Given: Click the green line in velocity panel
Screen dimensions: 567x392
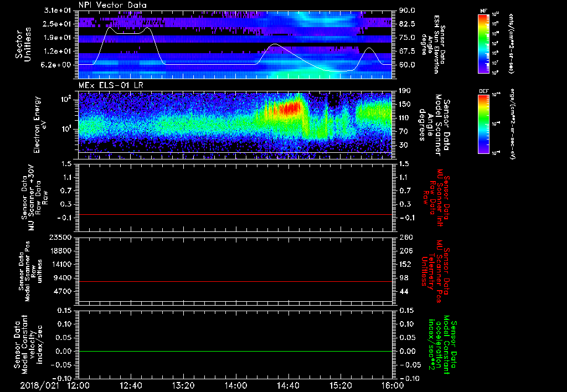Looking at the screenshot, I should 235,351.
